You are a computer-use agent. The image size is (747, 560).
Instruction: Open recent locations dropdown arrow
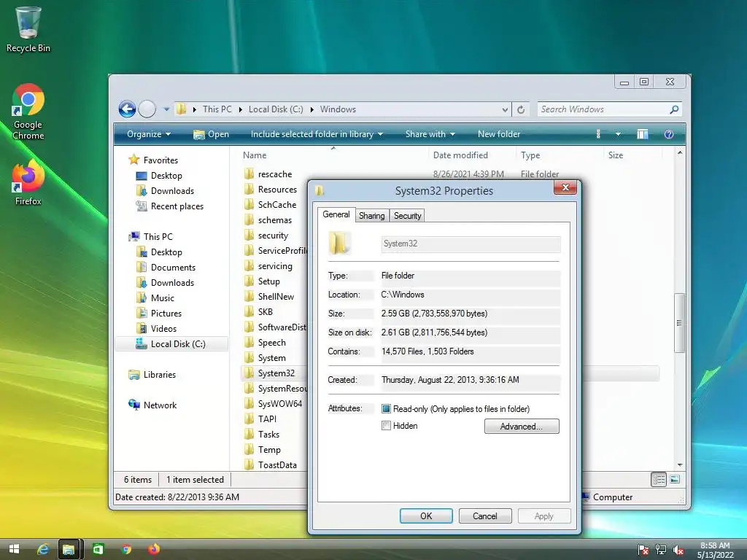pos(166,109)
